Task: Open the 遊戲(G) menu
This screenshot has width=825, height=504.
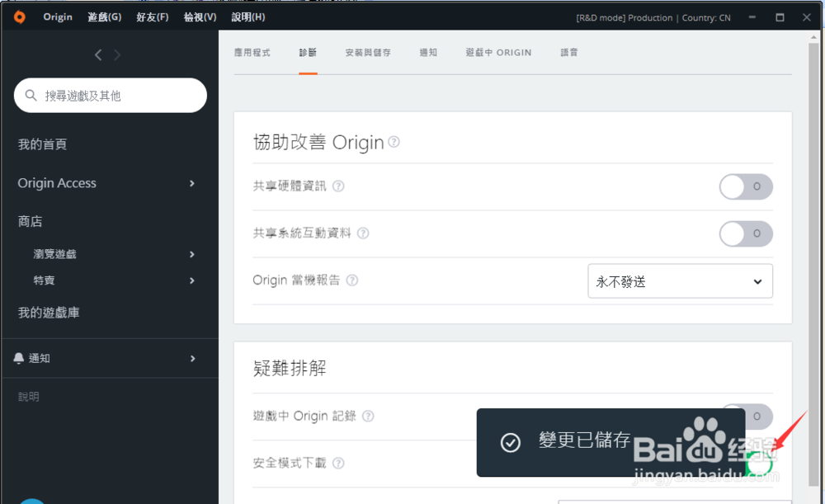Action: (x=104, y=16)
